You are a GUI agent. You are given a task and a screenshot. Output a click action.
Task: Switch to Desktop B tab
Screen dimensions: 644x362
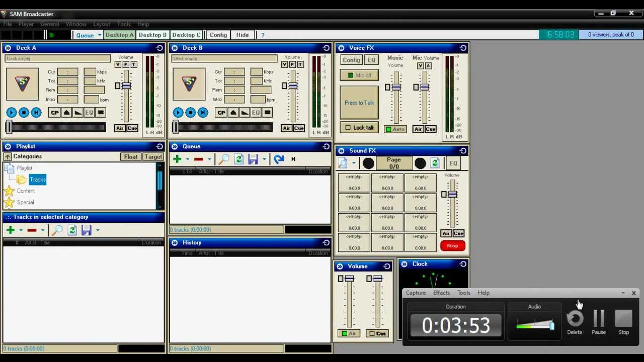152,35
